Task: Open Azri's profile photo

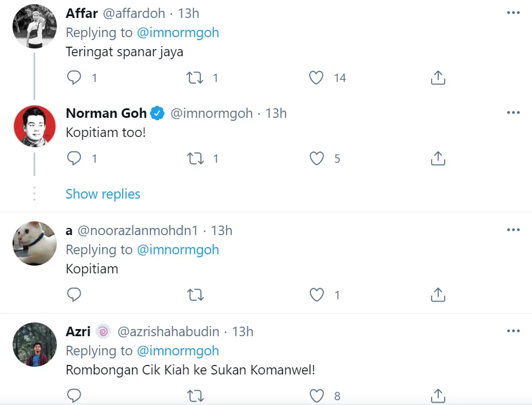Action: pyautogui.click(x=35, y=344)
